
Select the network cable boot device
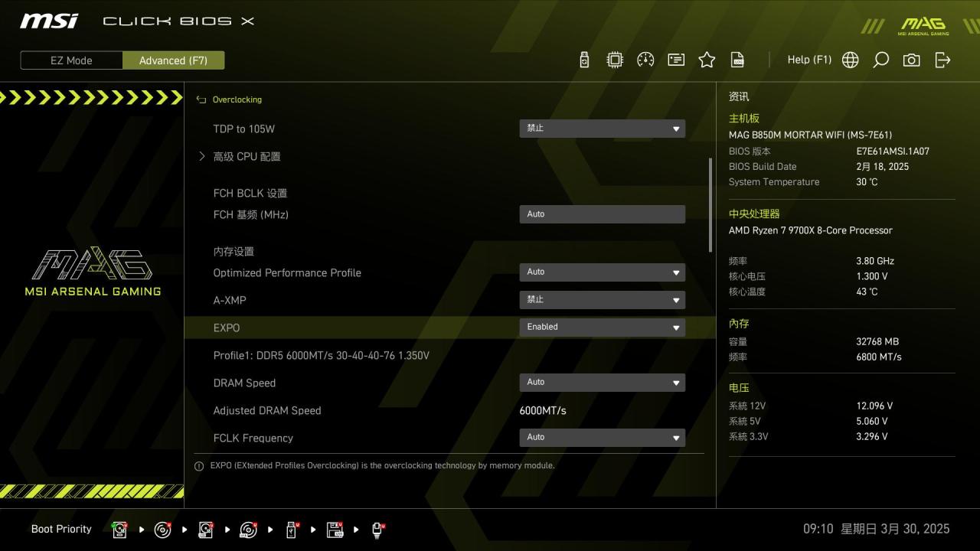[x=378, y=530]
